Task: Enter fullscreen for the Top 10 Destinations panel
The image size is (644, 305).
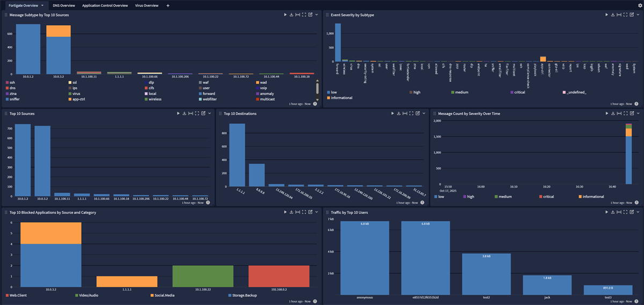Action: tap(411, 114)
